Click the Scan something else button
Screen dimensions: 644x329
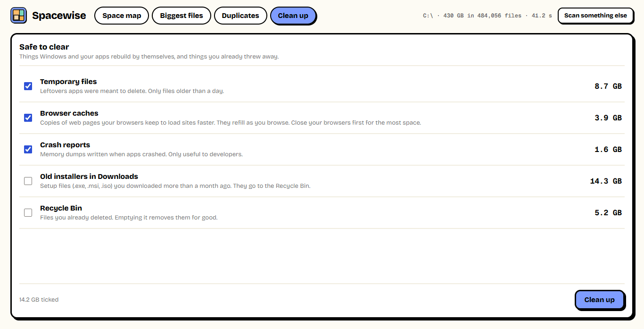point(595,16)
